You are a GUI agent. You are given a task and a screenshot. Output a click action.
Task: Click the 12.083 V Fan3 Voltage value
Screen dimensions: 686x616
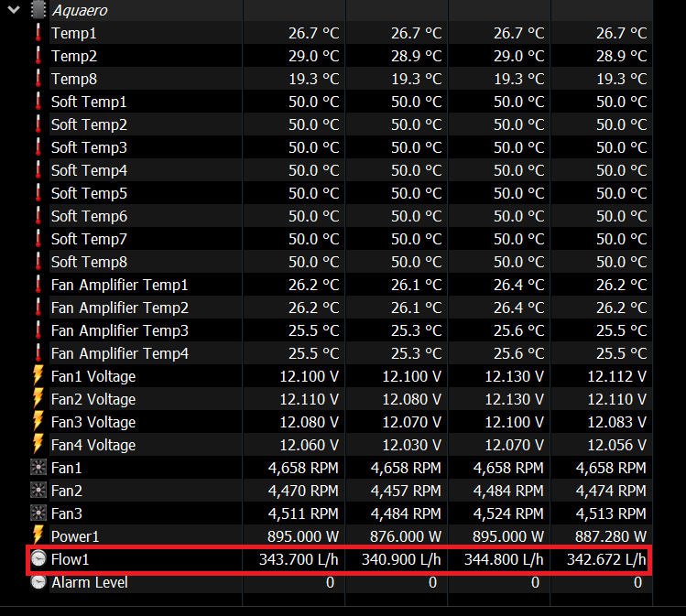617,422
